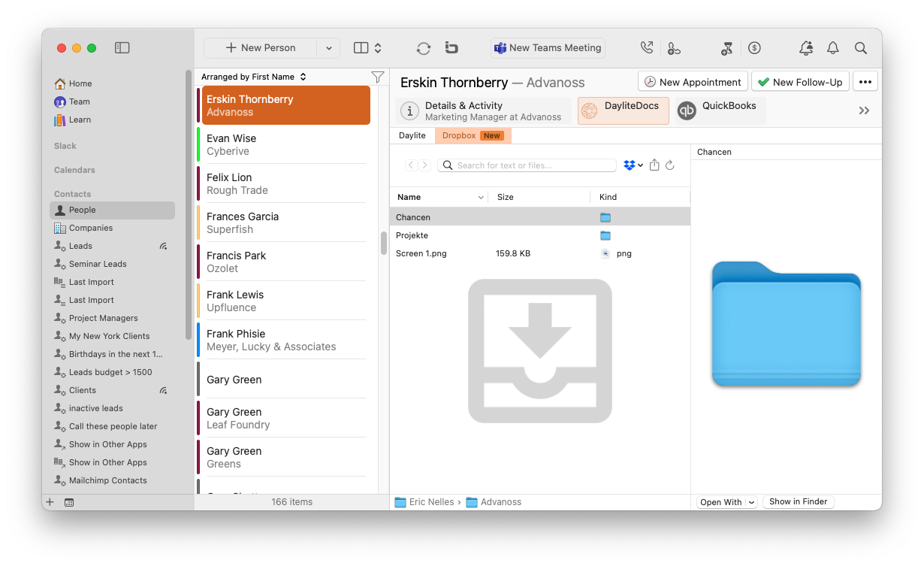Viewport: 924px width, 566px height.
Task: Select Frank Lewis contact
Action: 285,301
